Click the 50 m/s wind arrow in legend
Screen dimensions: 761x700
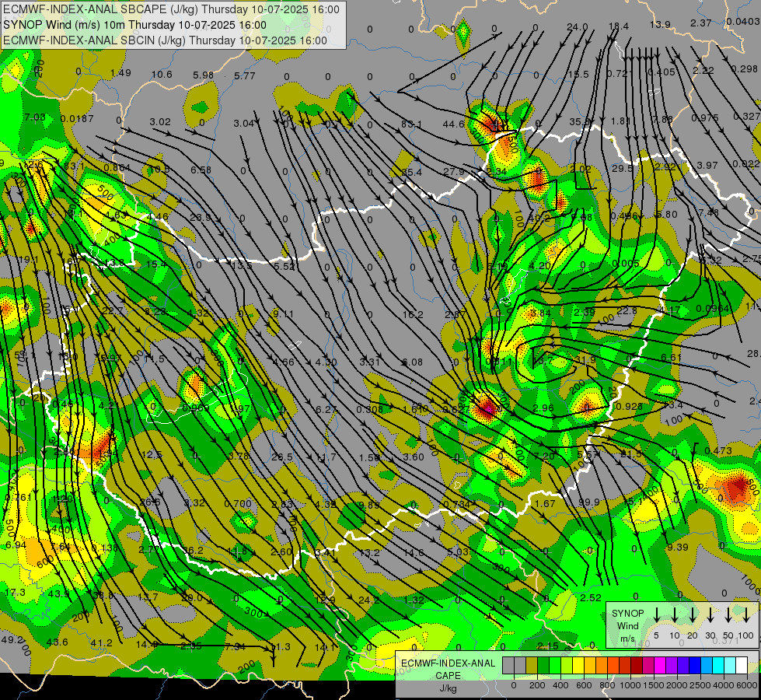[728, 615]
